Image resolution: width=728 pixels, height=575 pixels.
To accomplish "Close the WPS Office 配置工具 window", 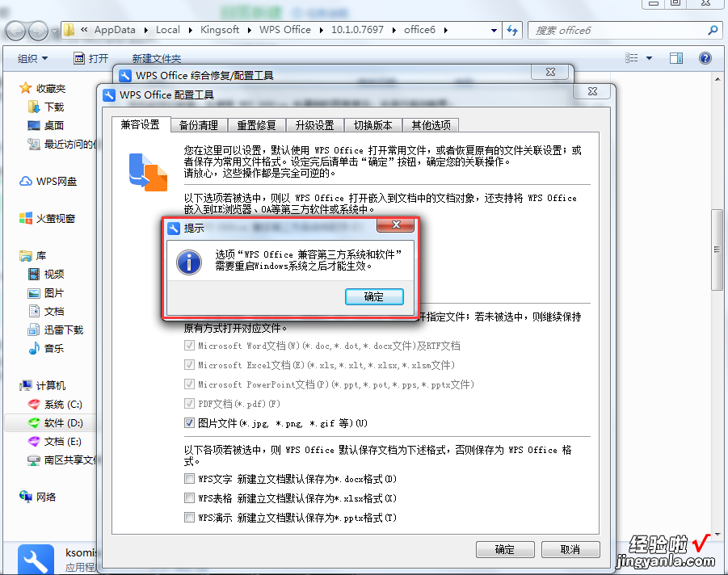I will point(592,91).
